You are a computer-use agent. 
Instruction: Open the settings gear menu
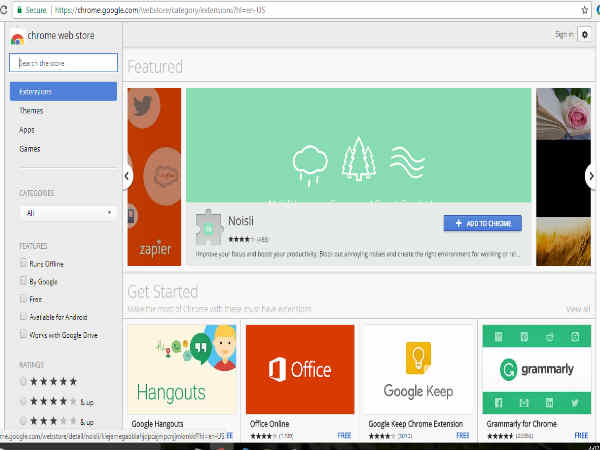(x=584, y=35)
